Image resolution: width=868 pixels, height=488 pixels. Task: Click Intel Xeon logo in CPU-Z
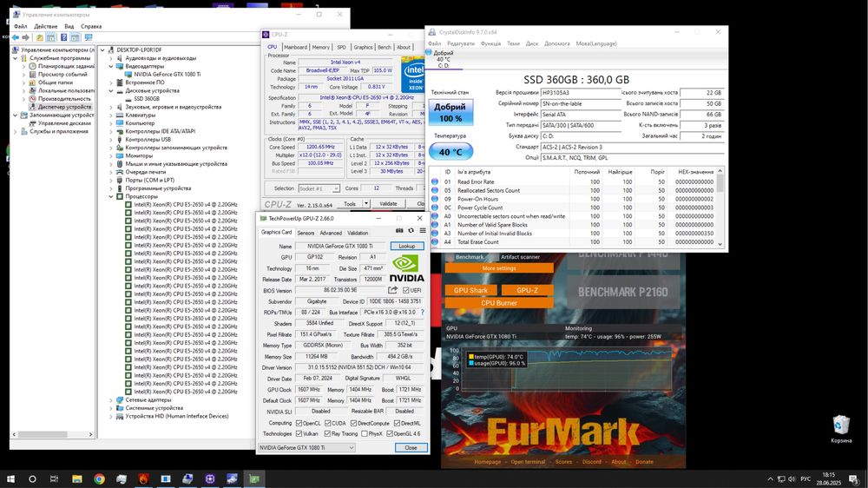[x=413, y=74]
